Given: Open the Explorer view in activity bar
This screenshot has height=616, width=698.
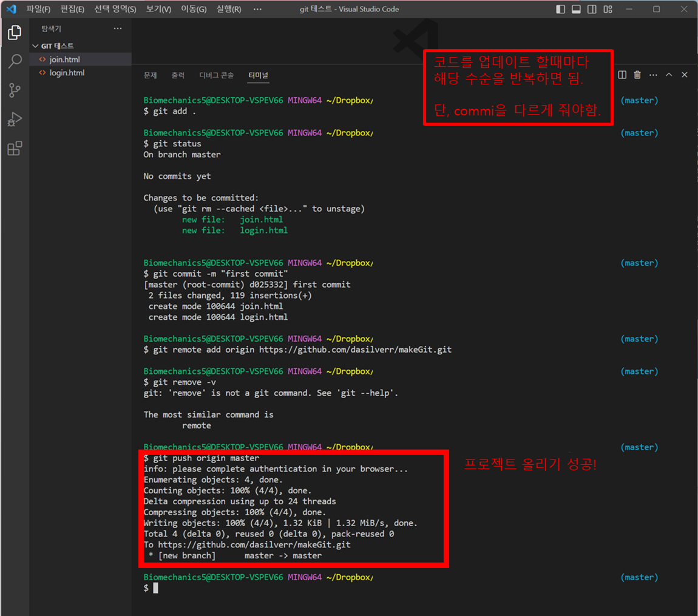Looking at the screenshot, I should [15, 33].
